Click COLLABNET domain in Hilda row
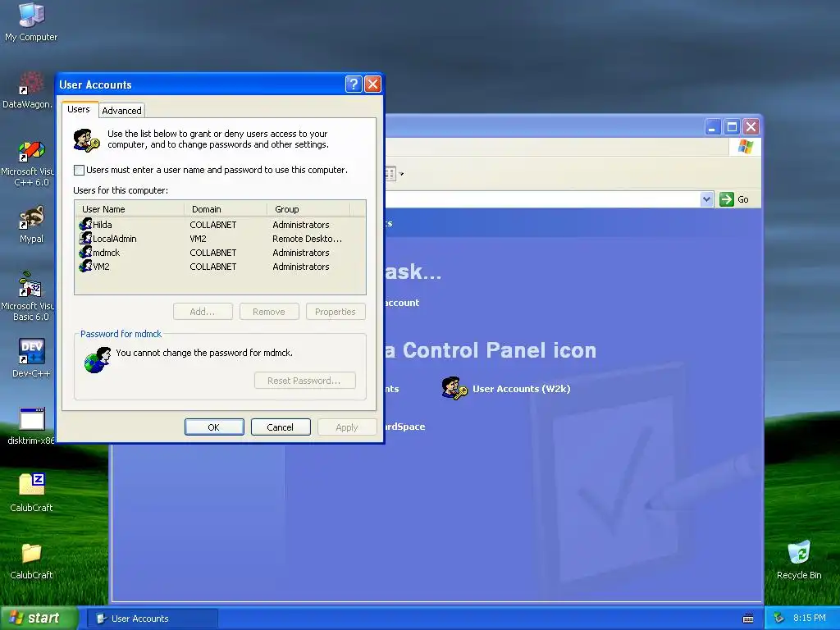Image resolution: width=840 pixels, height=630 pixels. (212, 225)
